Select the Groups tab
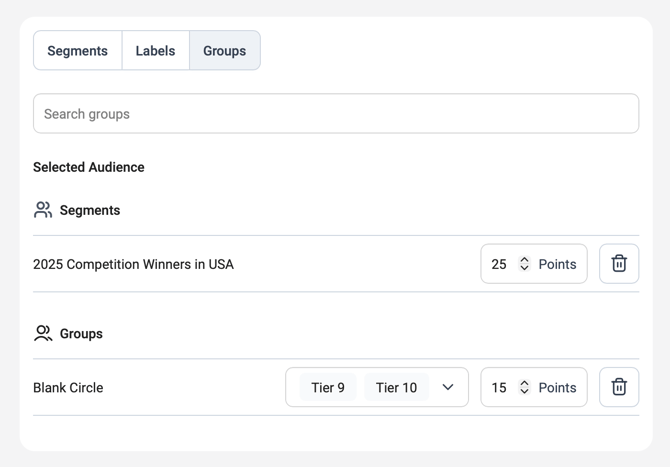670x467 pixels. [224, 51]
